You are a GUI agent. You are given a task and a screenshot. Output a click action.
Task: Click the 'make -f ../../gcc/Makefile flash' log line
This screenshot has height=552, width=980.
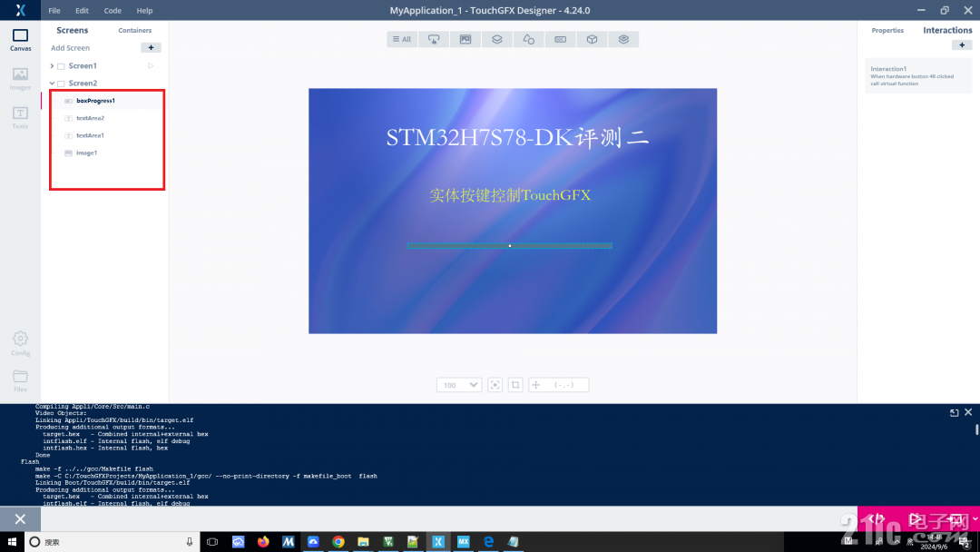(93, 468)
